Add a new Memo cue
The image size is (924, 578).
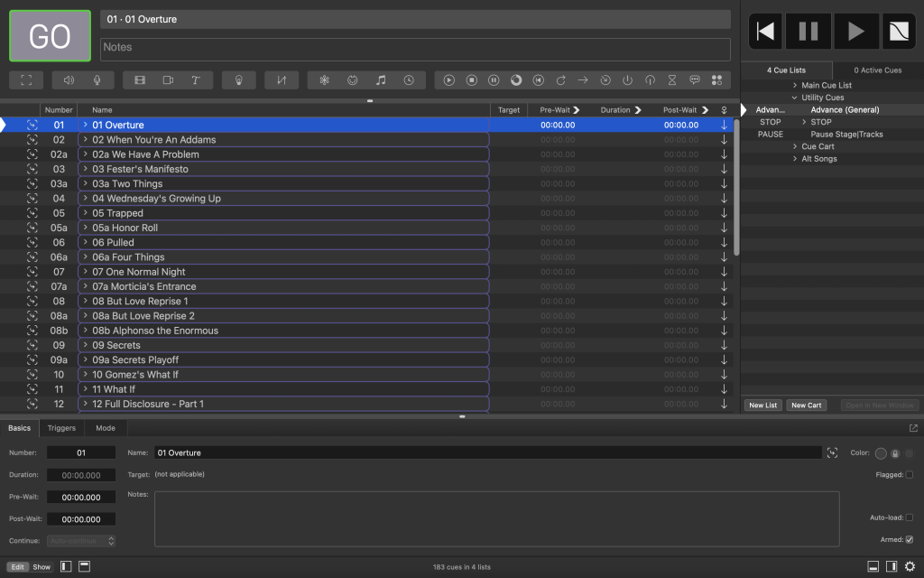coord(695,80)
